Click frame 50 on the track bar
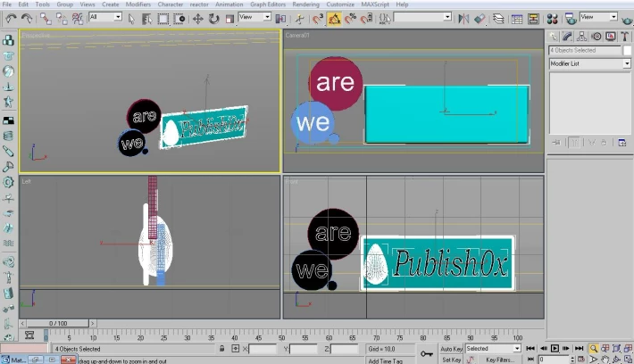634x364 pixels. pyautogui.click(x=282, y=337)
